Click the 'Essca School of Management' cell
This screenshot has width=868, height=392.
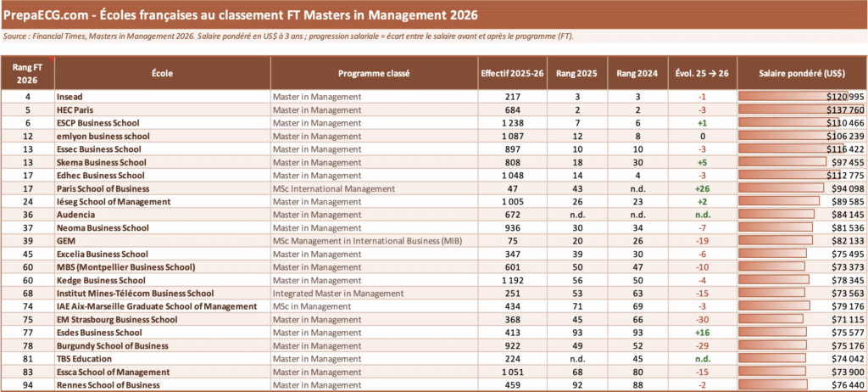(162, 372)
